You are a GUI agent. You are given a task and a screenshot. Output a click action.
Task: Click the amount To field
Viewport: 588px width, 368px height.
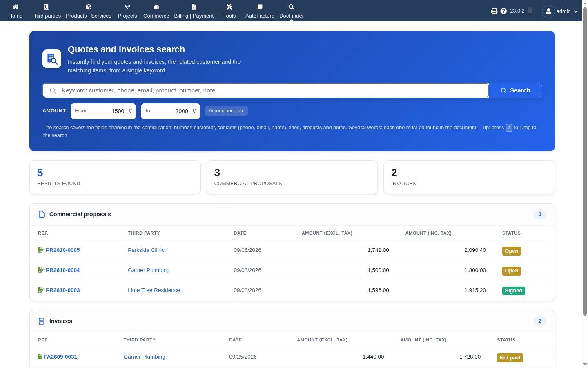point(170,111)
